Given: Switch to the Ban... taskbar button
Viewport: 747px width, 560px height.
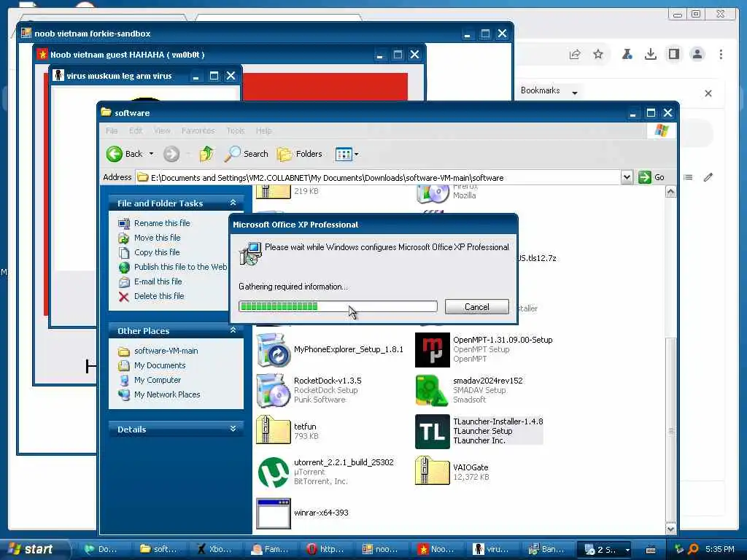Looking at the screenshot, I should coord(547,549).
